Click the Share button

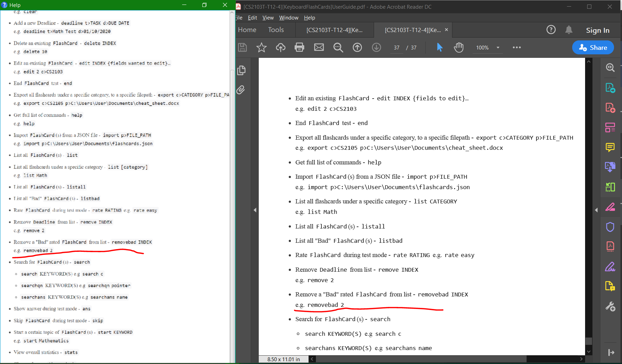coord(593,48)
